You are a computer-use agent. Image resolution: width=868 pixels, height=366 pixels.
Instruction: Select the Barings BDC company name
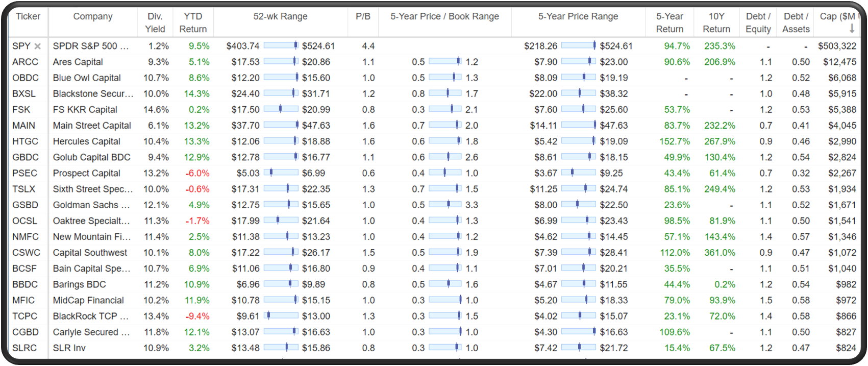[80, 284]
